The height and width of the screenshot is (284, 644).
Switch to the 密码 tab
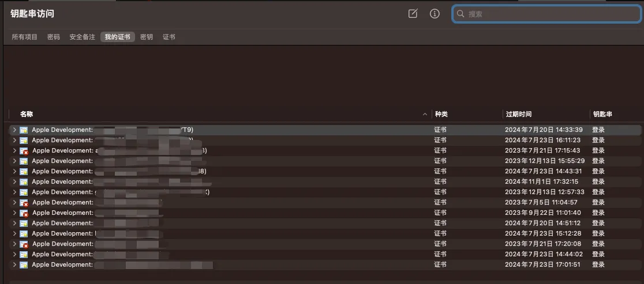pyautogui.click(x=54, y=37)
